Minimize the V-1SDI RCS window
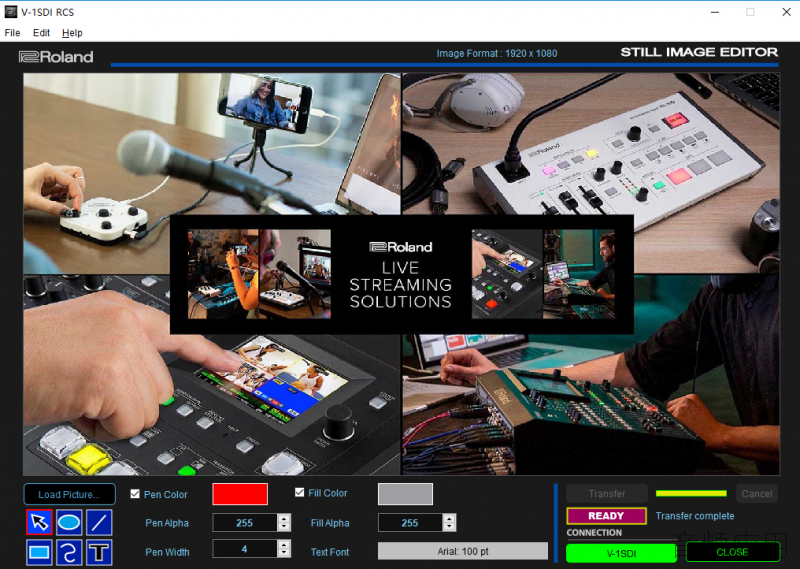Viewport: 800px width, 569px height. pos(715,12)
